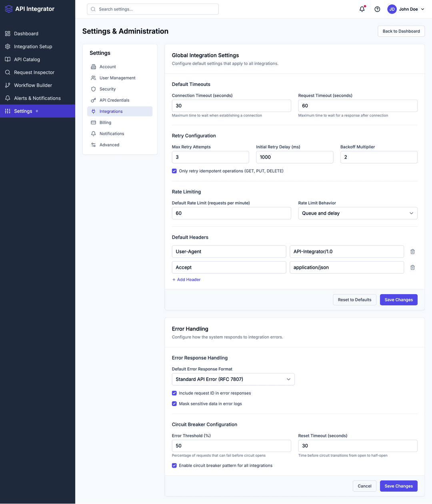Click the notification bell icon

[x=362, y=9]
